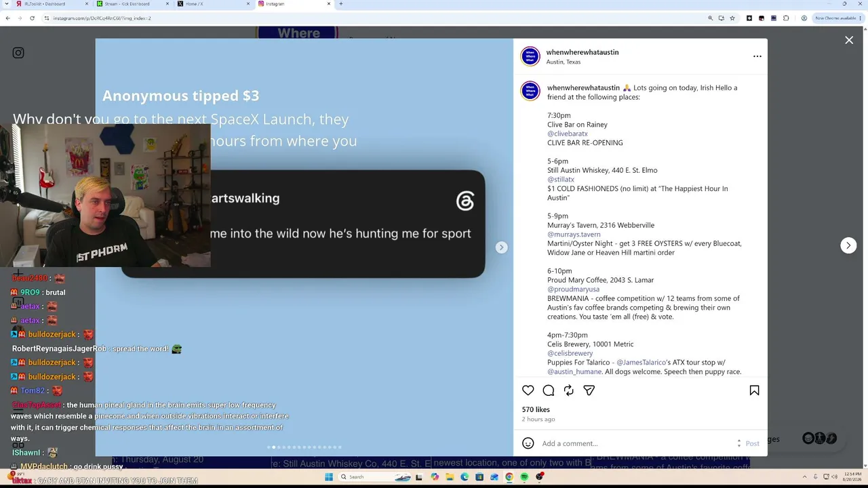Viewport: 868px width, 488px height.
Task: Open Microsoft Store from the taskbar
Action: (x=479, y=477)
